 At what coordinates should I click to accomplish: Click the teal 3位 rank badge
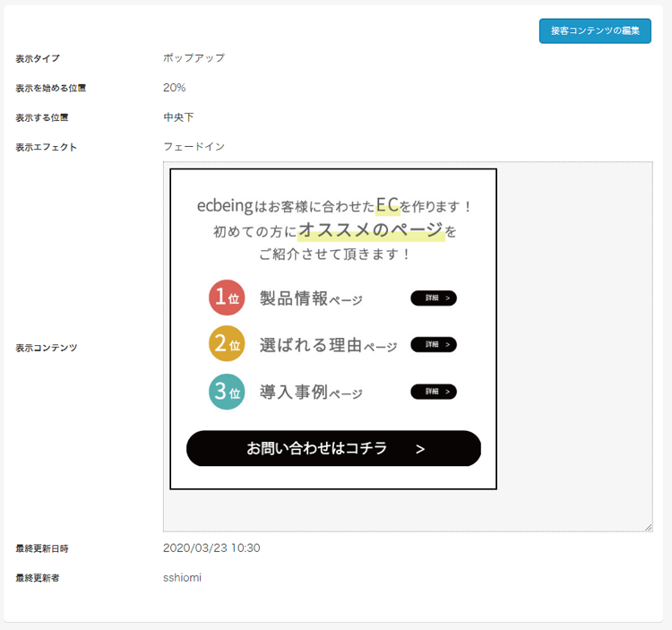click(x=227, y=392)
